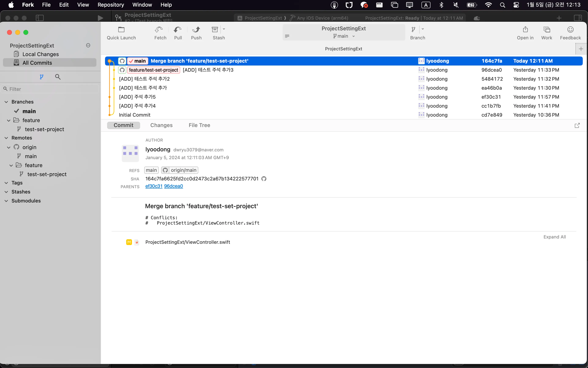Collapse origin feature folder

click(11, 165)
